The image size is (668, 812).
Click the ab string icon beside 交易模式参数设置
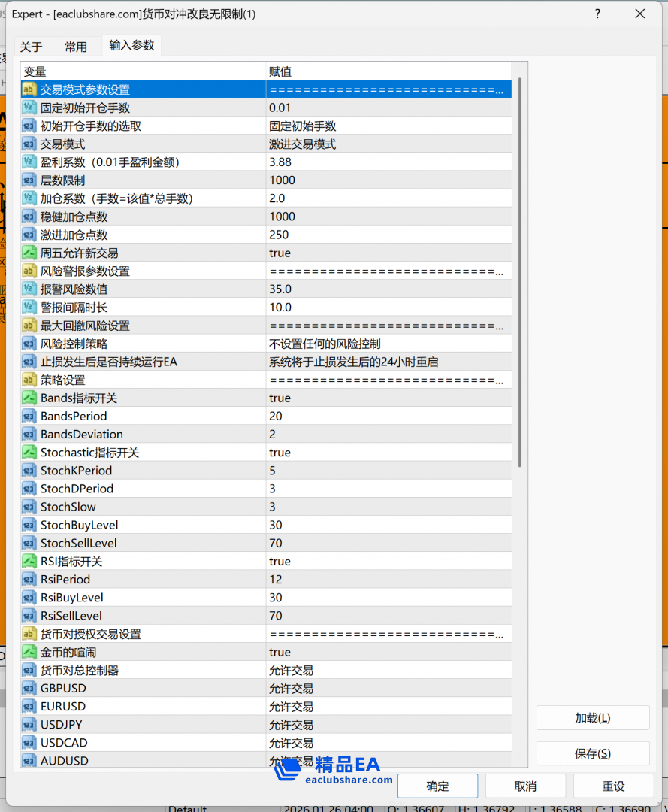tap(29, 89)
